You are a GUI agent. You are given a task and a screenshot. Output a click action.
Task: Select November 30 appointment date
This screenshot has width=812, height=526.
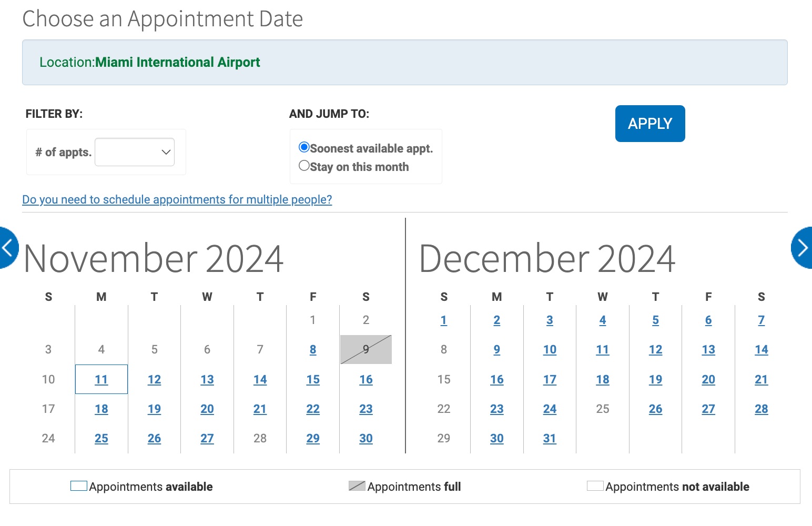click(x=366, y=438)
